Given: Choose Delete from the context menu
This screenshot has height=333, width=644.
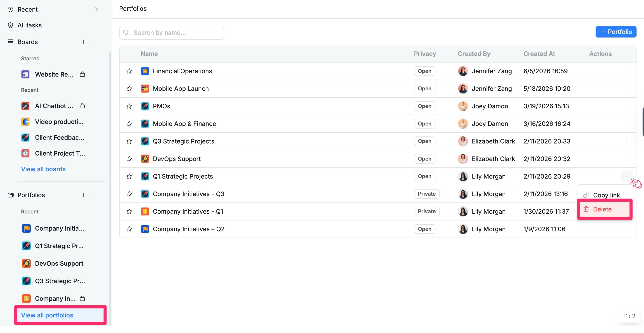Looking at the screenshot, I should click(605, 209).
